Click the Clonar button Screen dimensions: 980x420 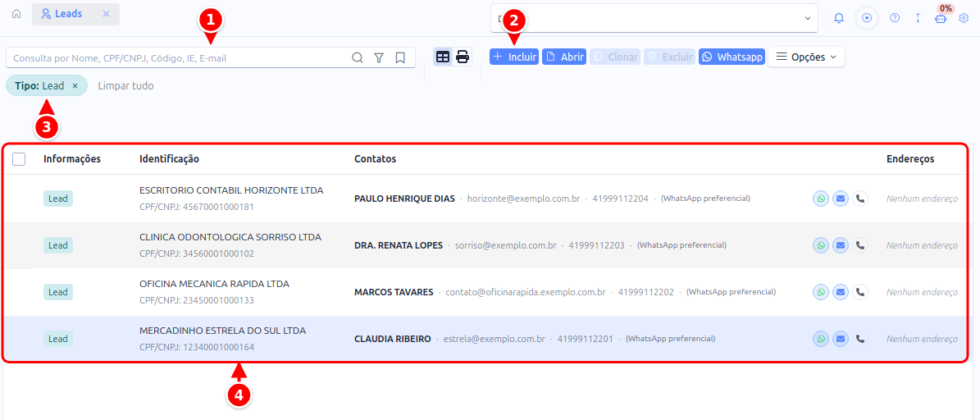tap(615, 57)
